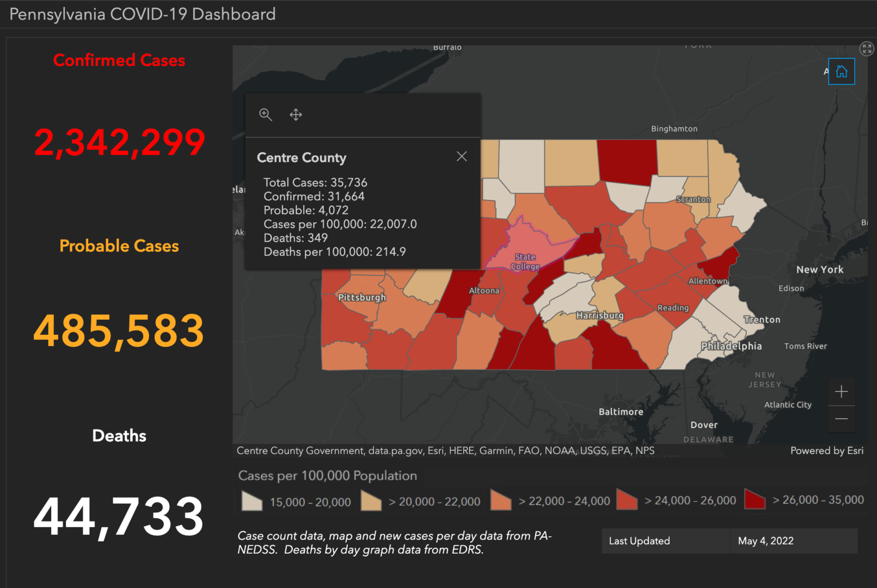Click the Harrisburg label on the map

tap(600, 315)
